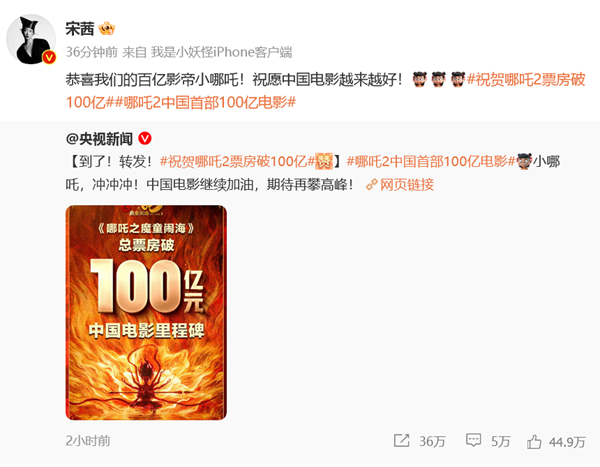
Task: Open the @央视新闻 account link
Action: coord(99,139)
